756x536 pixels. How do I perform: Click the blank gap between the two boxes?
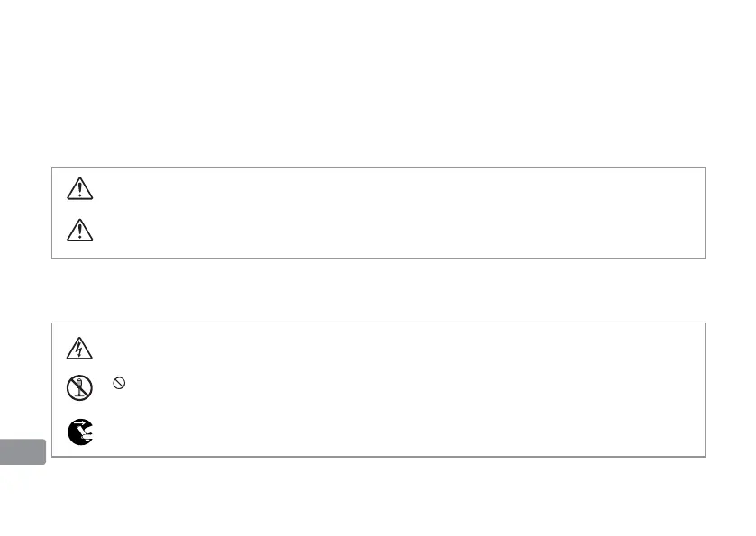click(378, 290)
